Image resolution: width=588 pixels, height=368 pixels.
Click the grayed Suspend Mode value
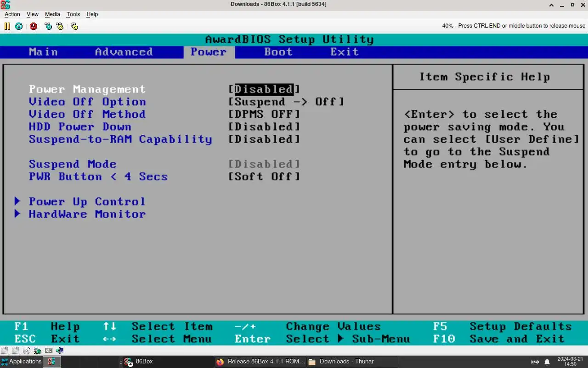(264, 164)
